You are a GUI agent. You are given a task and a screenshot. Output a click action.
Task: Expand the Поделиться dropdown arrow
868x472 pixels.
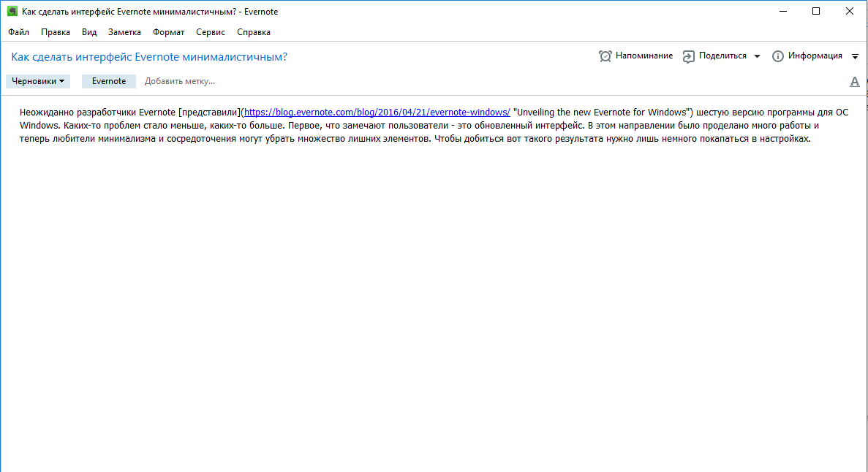click(x=758, y=56)
